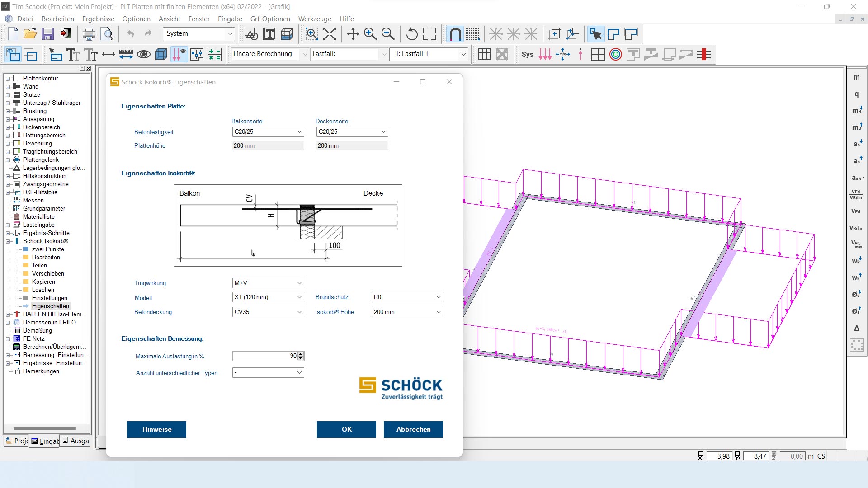Image resolution: width=868 pixels, height=488 pixels.
Task: Select the zoom window icon
Action: [x=312, y=34]
